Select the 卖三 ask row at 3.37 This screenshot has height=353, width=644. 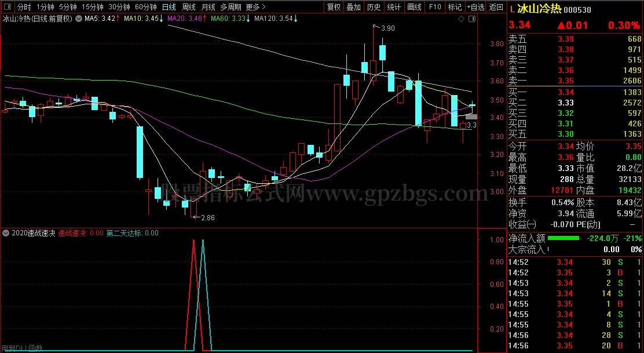tap(575, 60)
